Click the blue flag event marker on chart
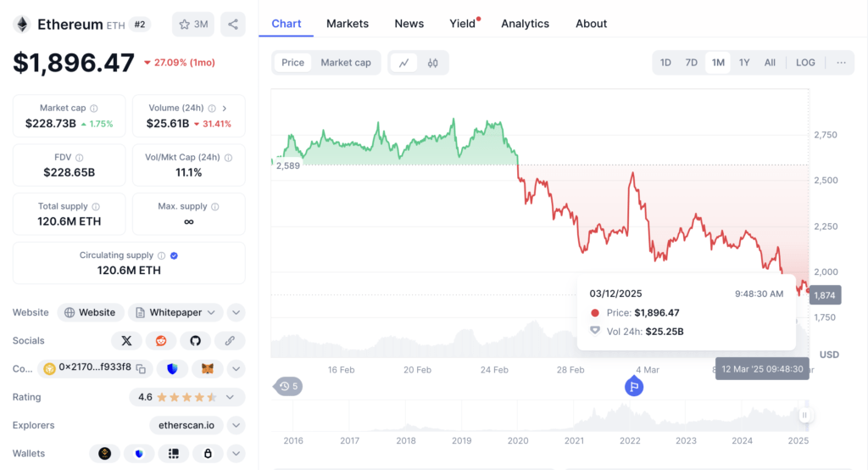The height and width of the screenshot is (470, 868). [x=634, y=386]
